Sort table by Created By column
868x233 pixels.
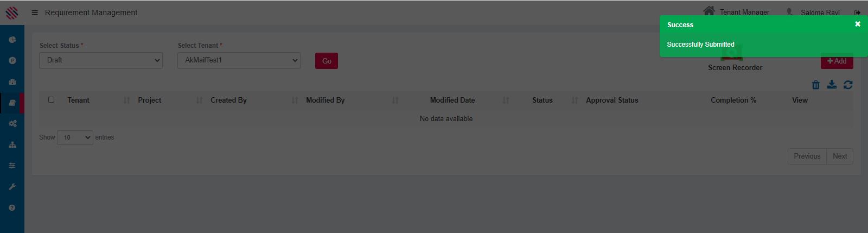(229, 100)
